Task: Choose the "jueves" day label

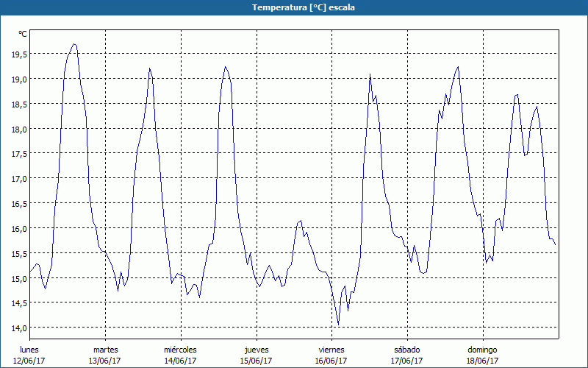Action: 256,350
